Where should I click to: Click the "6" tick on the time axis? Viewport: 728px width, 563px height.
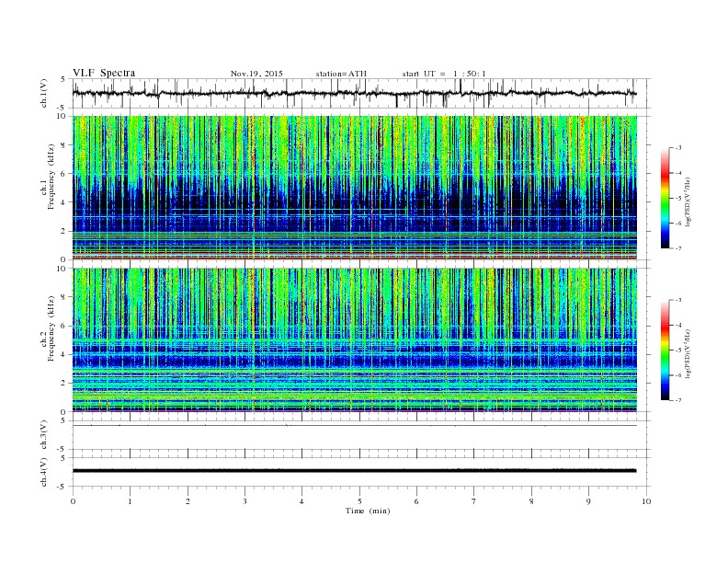coord(416,501)
